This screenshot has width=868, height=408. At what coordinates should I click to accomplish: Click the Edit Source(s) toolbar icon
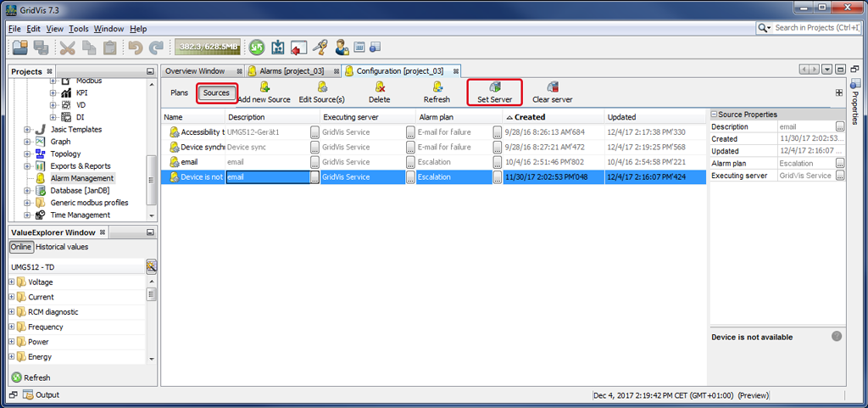click(322, 87)
